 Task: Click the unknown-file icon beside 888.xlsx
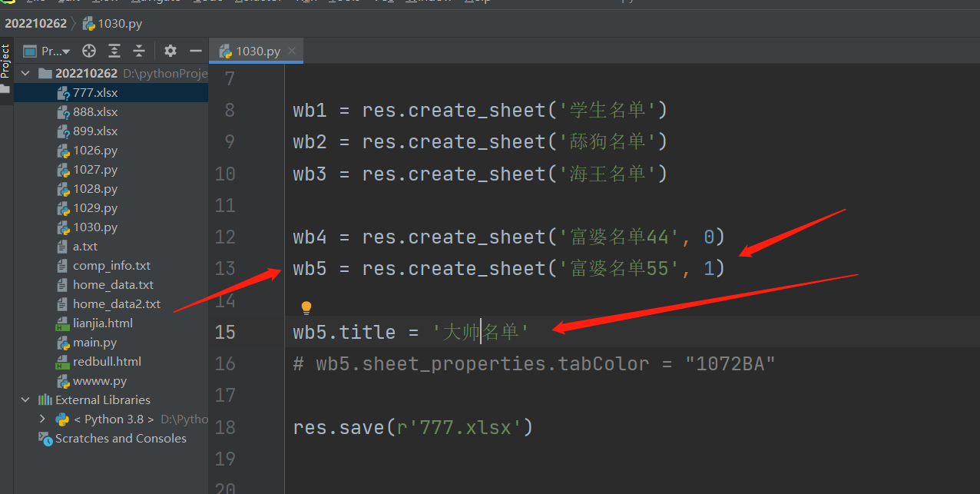(63, 111)
